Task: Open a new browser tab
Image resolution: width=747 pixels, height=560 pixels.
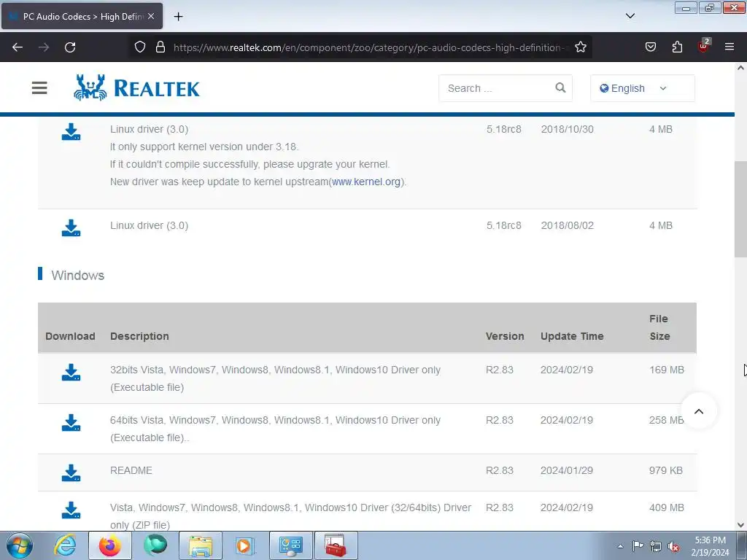Action: (x=178, y=17)
